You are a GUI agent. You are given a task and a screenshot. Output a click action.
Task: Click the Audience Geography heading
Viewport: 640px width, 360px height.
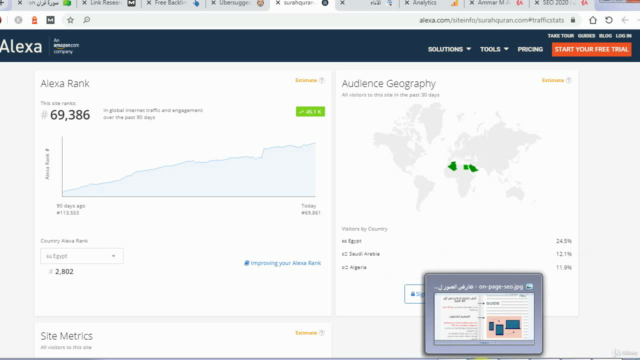389,84
